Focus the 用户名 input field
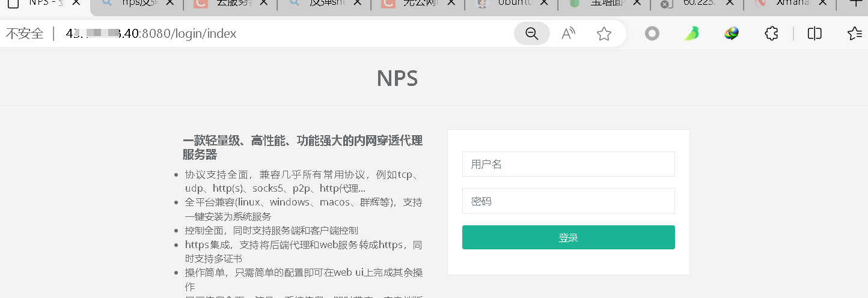Screen dimensions: 868x298 click(568, 164)
